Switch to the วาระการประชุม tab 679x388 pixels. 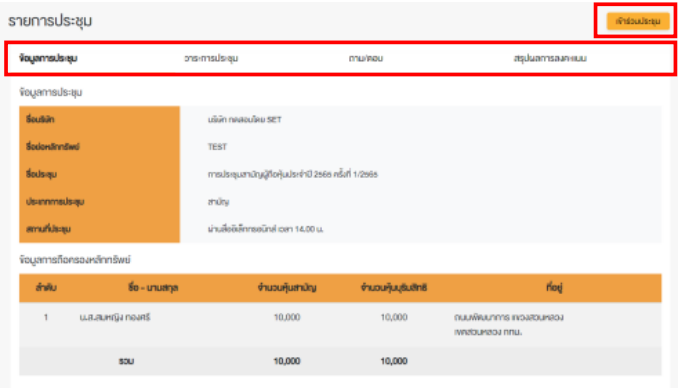[x=211, y=58]
